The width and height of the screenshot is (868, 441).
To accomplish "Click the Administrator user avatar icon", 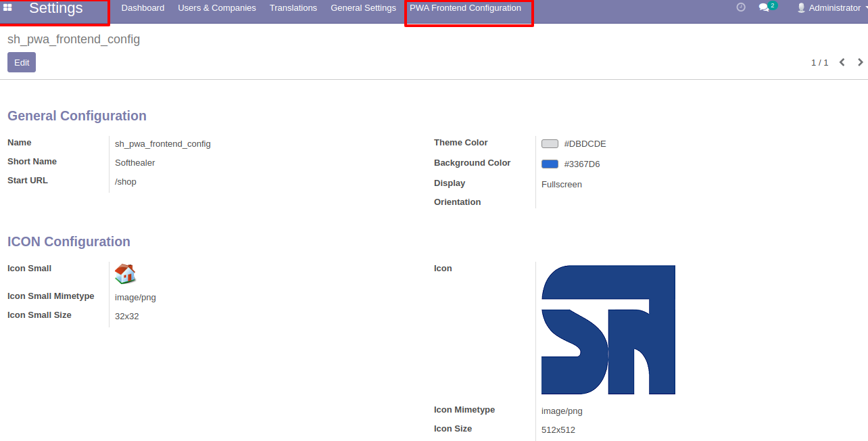I will click(802, 8).
